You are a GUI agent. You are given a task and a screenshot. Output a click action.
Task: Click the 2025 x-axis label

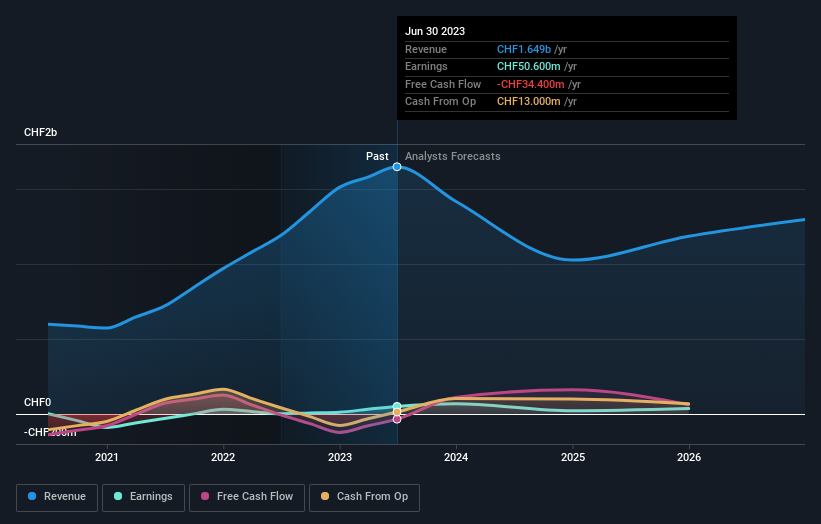(x=573, y=457)
